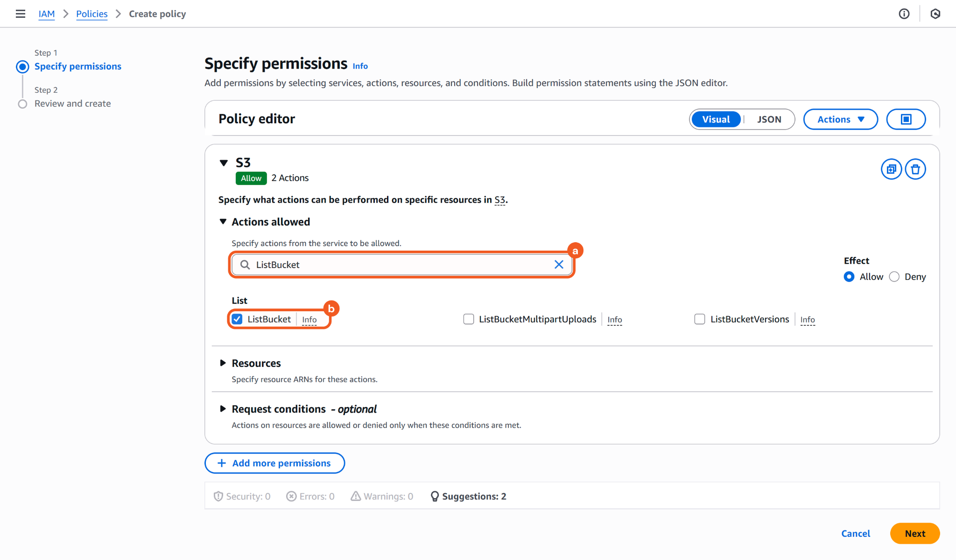Switch to the JSON editor tab
This screenshot has width=956, height=560.
[769, 119]
